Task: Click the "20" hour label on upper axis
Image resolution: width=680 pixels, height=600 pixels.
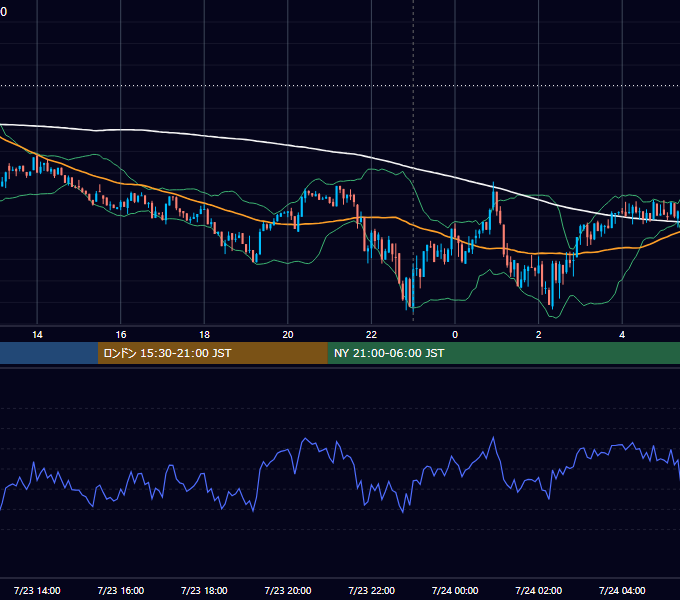Action: tap(288, 335)
